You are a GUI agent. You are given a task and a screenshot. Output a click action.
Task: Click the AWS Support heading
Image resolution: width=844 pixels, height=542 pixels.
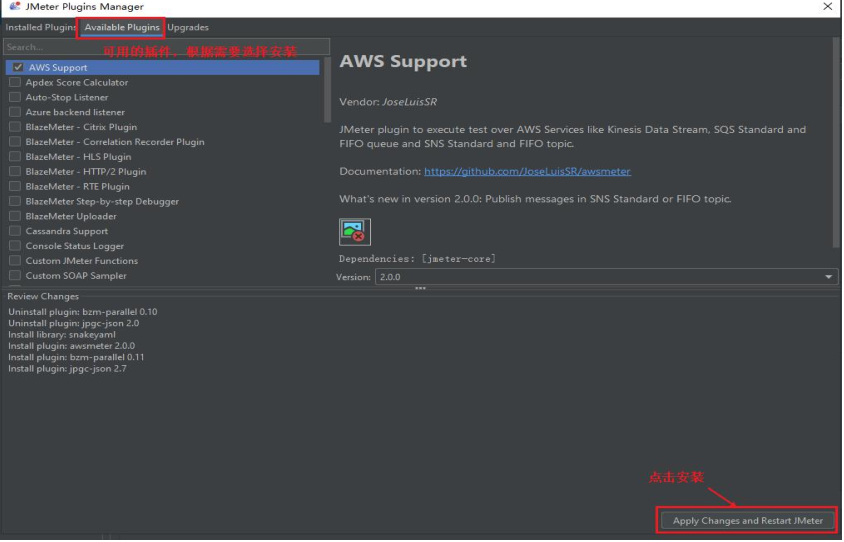coord(403,61)
